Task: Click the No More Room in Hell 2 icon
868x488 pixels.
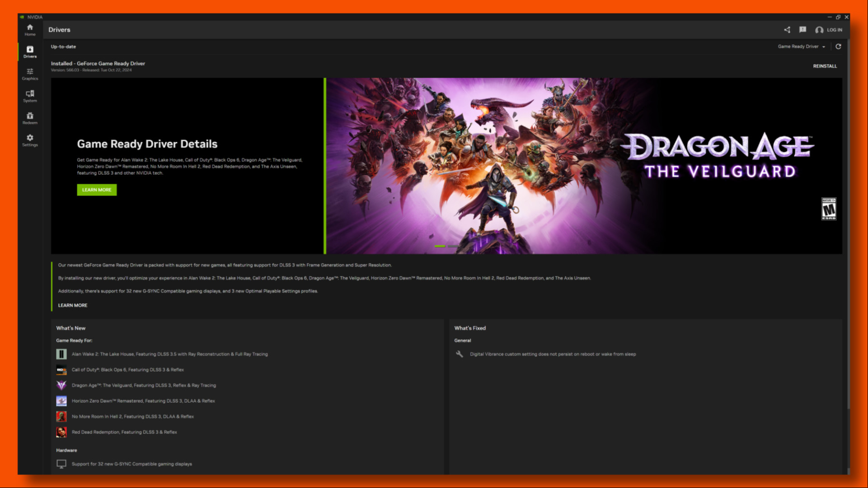Action: [61, 416]
